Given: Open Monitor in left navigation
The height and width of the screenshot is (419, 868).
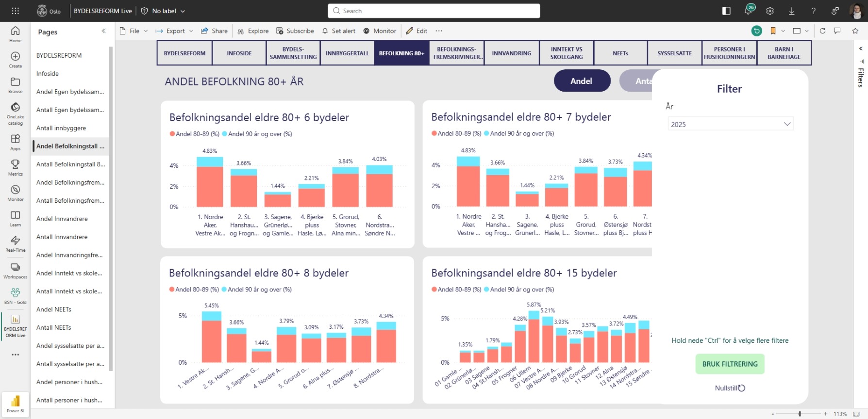Looking at the screenshot, I should point(16,193).
